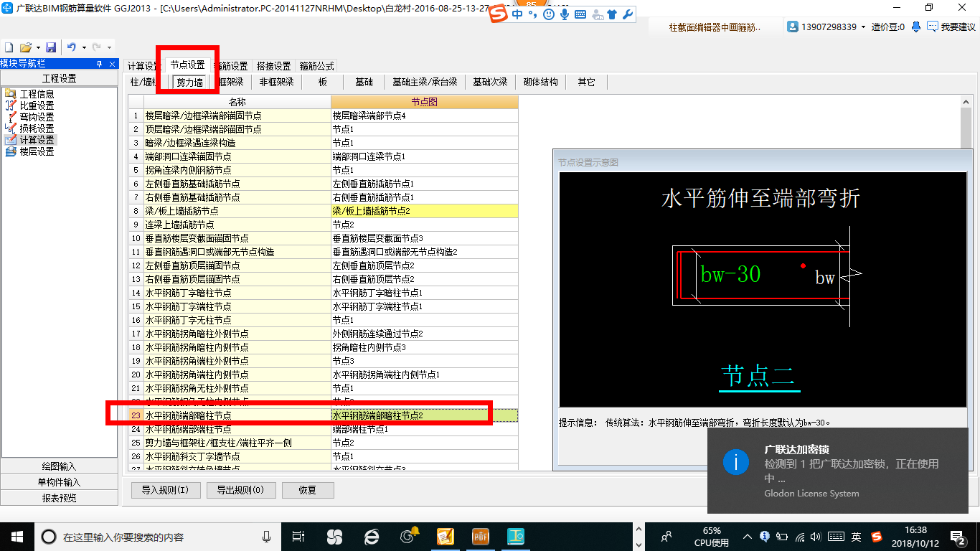Click the 恢复 button

click(308, 490)
